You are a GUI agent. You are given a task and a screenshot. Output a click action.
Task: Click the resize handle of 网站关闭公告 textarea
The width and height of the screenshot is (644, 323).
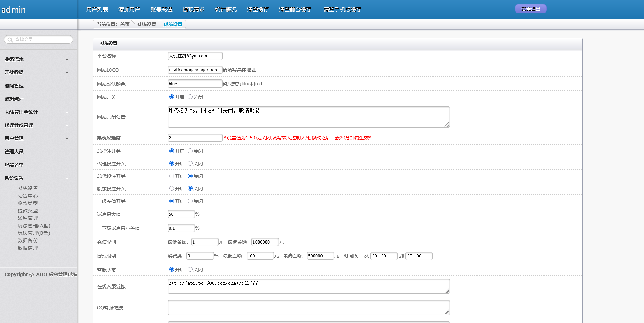click(x=447, y=125)
